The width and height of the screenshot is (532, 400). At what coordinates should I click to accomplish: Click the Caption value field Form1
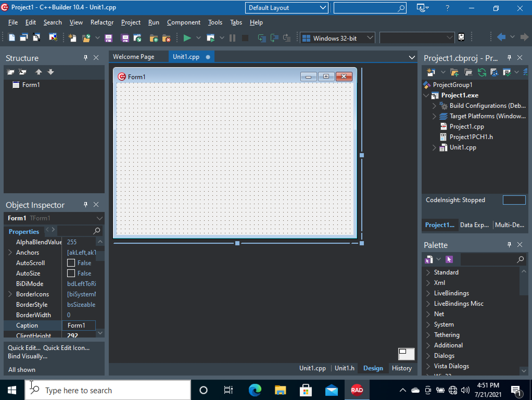click(x=79, y=325)
